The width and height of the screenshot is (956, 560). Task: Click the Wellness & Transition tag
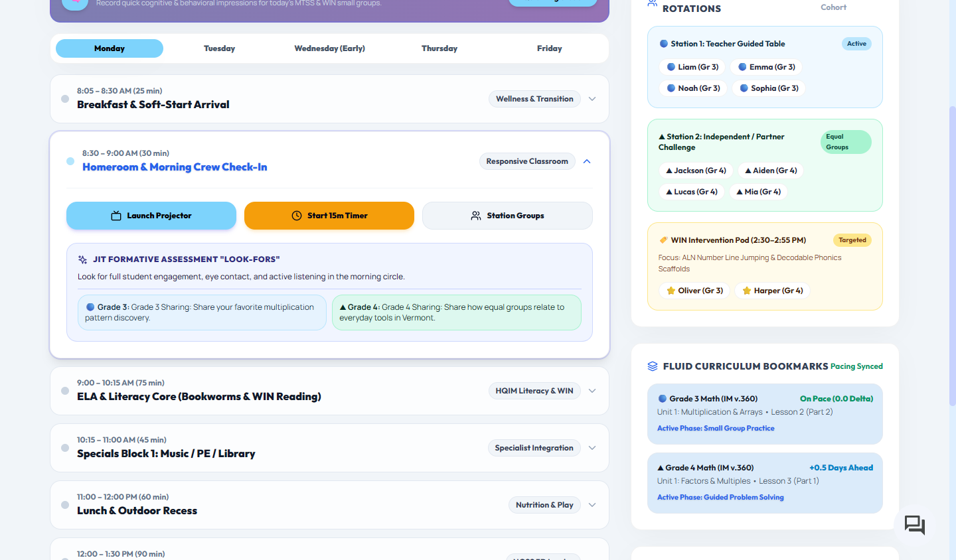[534, 99]
